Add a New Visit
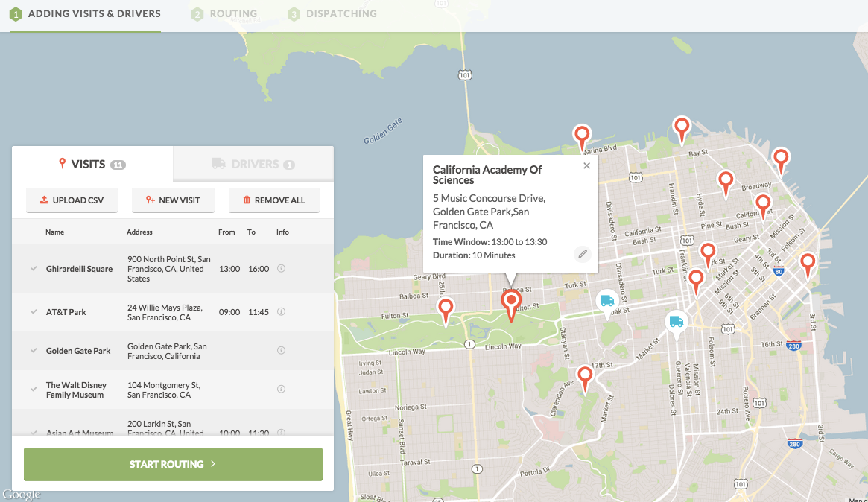The height and width of the screenshot is (502, 868). pyautogui.click(x=173, y=200)
